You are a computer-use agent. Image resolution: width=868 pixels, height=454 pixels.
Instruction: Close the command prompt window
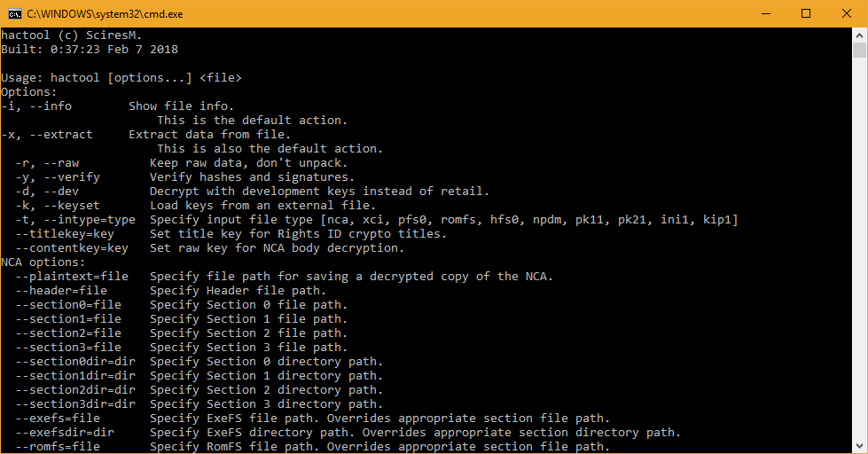847,13
